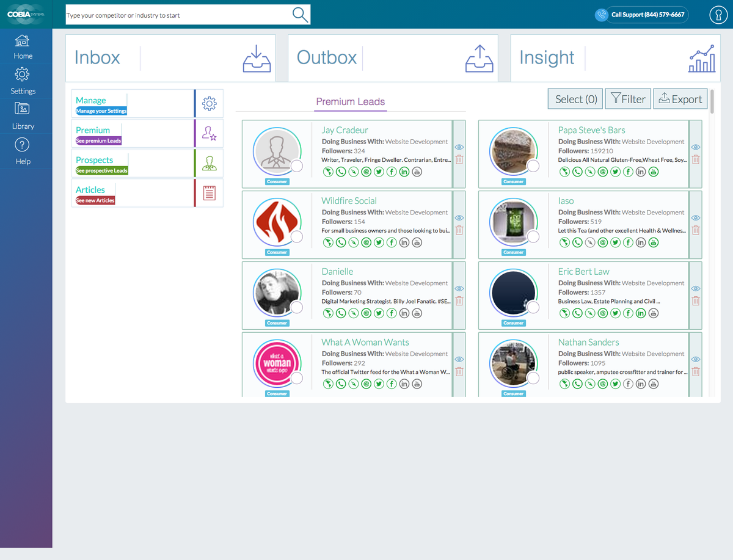
Task: Select Premium leads menu item
Action: click(147, 134)
